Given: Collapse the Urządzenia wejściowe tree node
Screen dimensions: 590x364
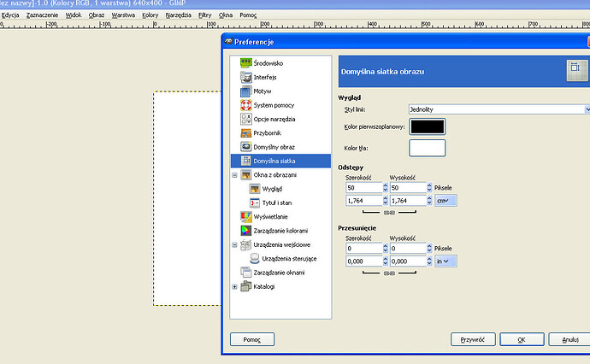Looking at the screenshot, I should (234, 244).
